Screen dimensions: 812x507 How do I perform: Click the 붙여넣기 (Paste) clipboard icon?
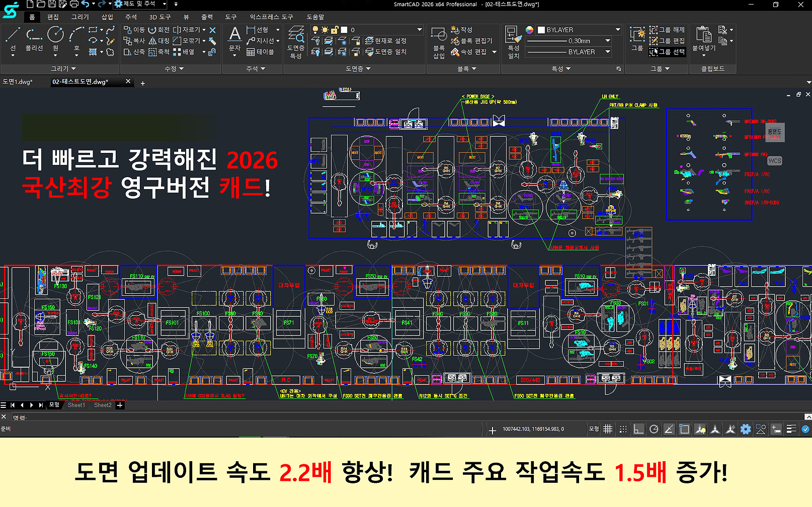pos(703,39)
